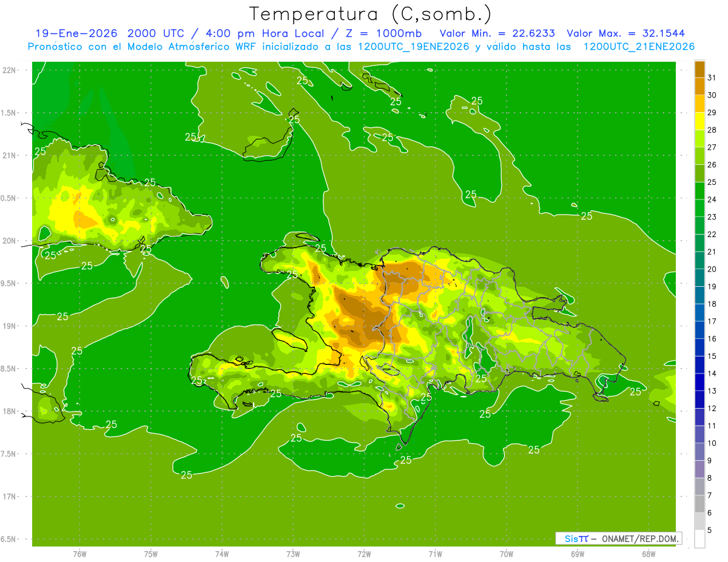
Task: Click the "18N" latitude axis label
Action: [10, 411]
